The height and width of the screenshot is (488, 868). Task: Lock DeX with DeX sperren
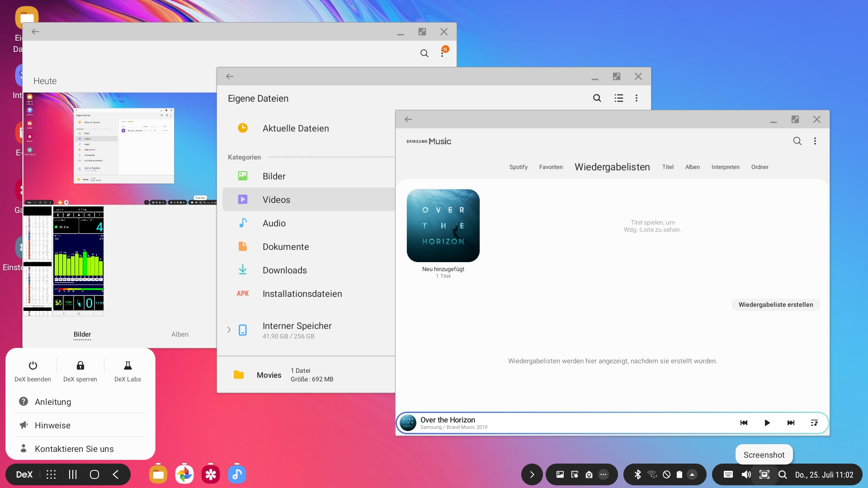(80, 371)
